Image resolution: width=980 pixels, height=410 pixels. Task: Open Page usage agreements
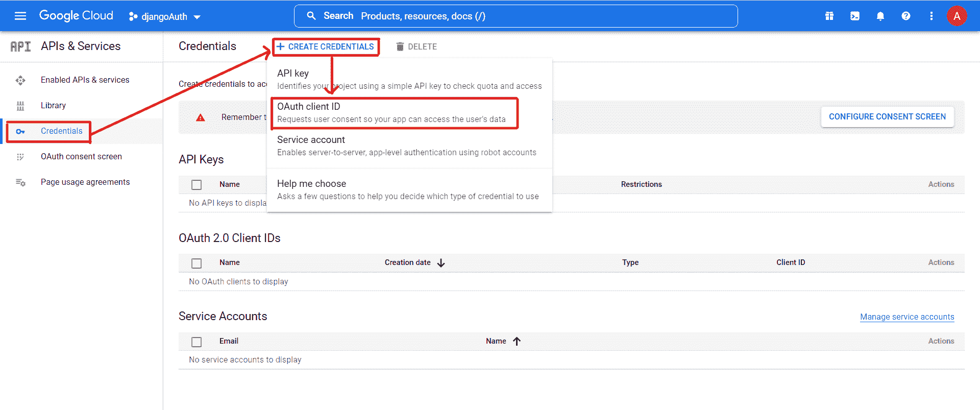tap(85, 182)
